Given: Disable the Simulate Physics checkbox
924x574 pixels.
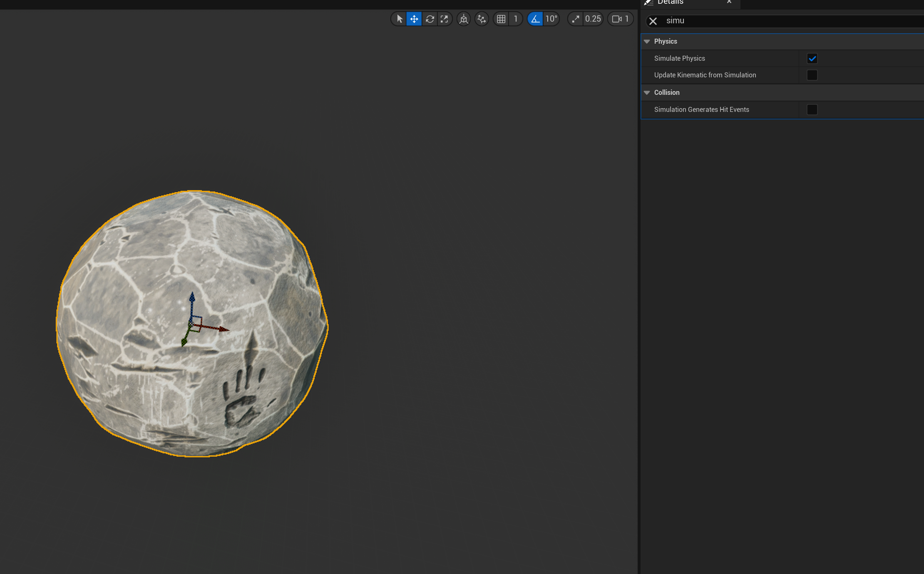Looking at the screenshot, I should (x=812, y=59).
